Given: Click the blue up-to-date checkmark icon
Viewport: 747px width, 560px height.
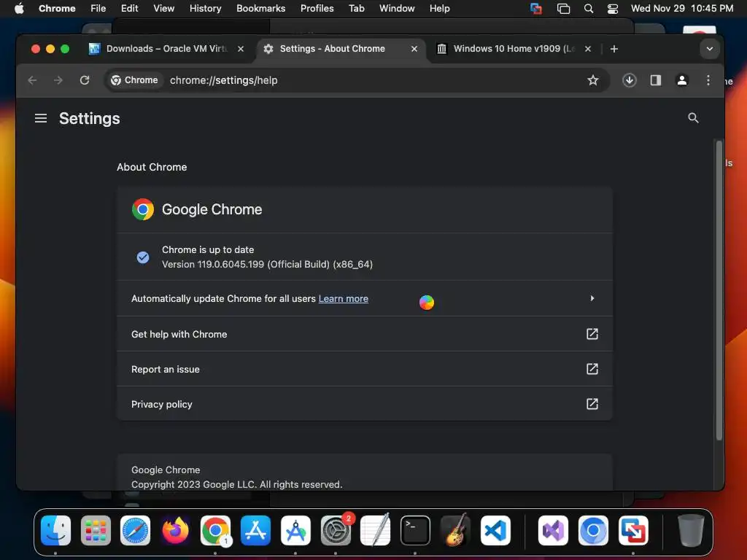Looking at the screenshot, I should point(143,257).
